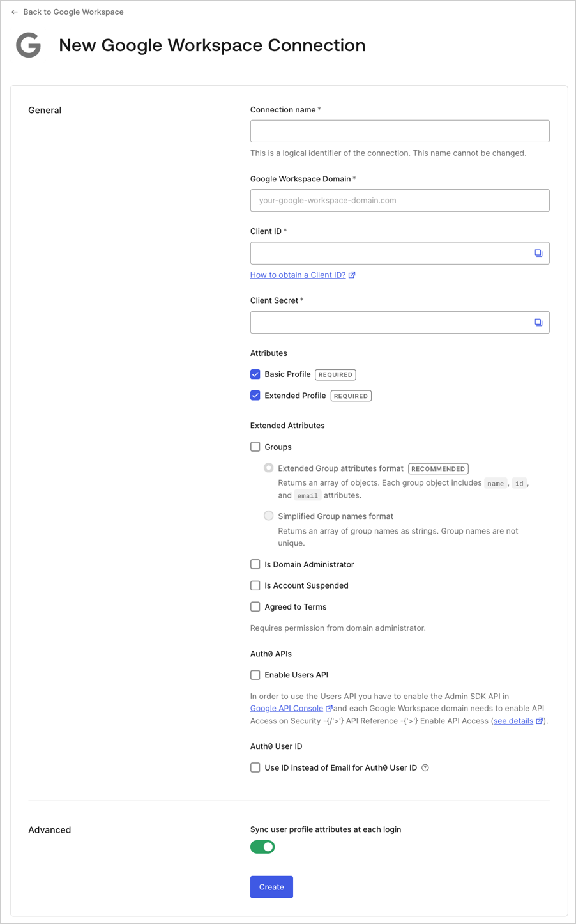Image resolution: width=576 pixels, height=924 pixels.
Task: Check the Groups checkbox
Action: 255,447
